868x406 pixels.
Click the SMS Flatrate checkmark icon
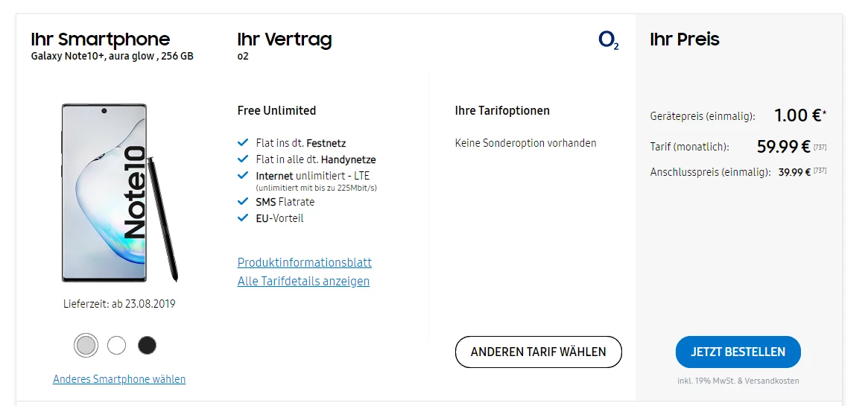point(242,201)
